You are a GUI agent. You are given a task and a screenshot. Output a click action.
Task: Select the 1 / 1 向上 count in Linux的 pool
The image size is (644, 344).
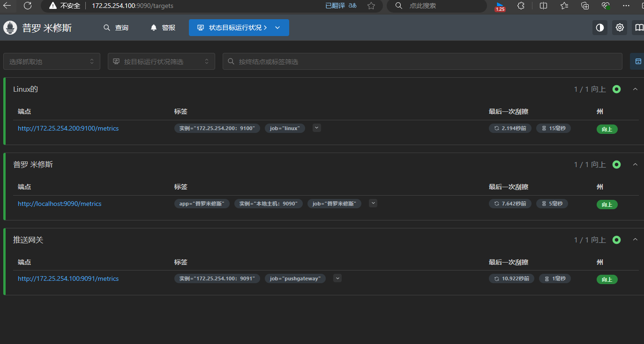click(590, 89)
